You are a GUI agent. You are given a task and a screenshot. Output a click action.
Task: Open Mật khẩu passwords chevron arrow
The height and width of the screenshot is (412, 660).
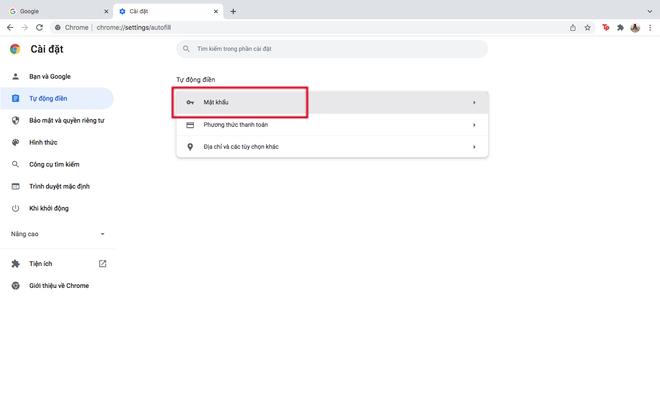tap(474, 103)
